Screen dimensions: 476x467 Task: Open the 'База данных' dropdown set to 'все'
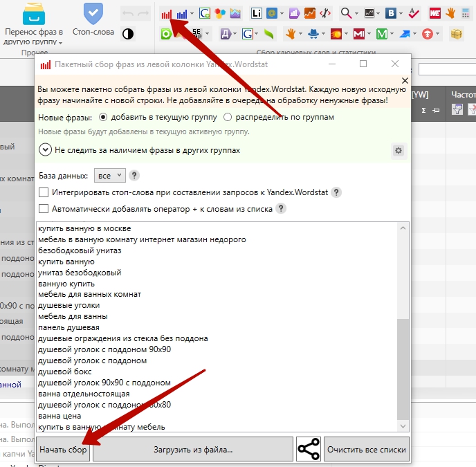click(x=110, y=176)
